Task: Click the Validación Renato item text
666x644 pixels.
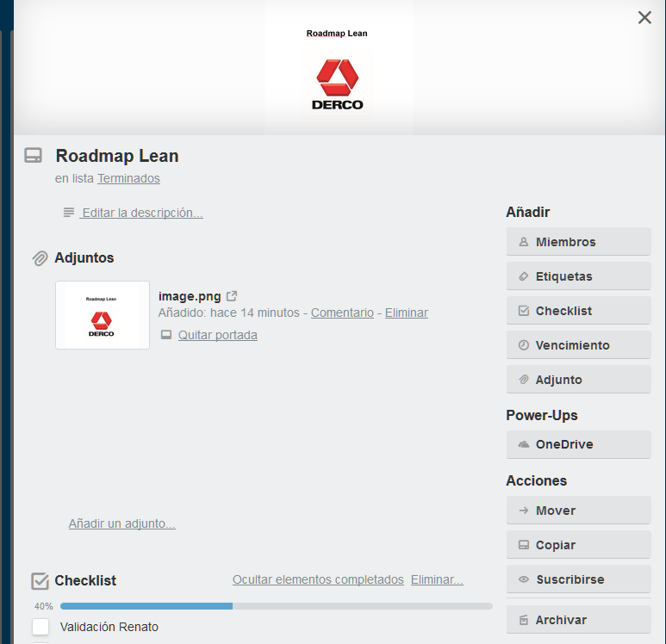Action: tap(109, 627)
